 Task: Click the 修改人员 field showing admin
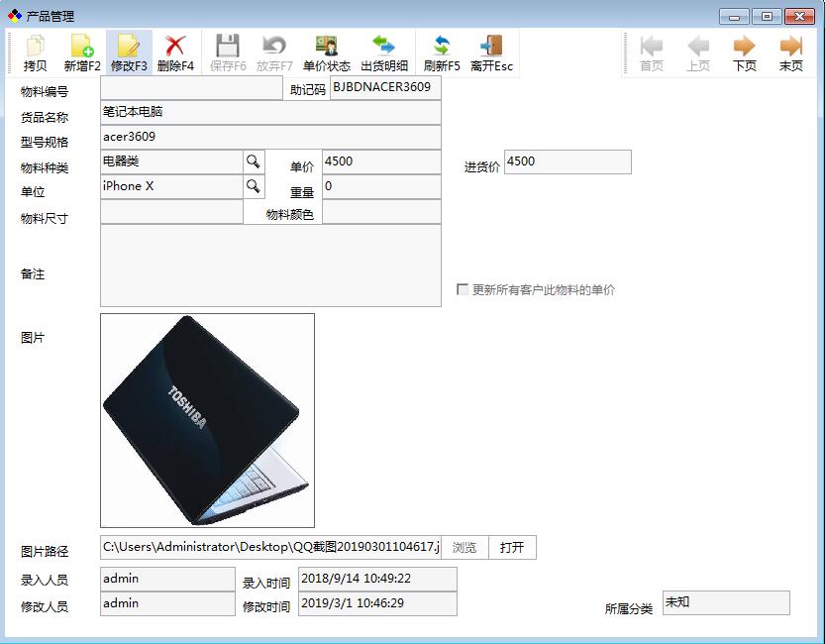point(167,603)
